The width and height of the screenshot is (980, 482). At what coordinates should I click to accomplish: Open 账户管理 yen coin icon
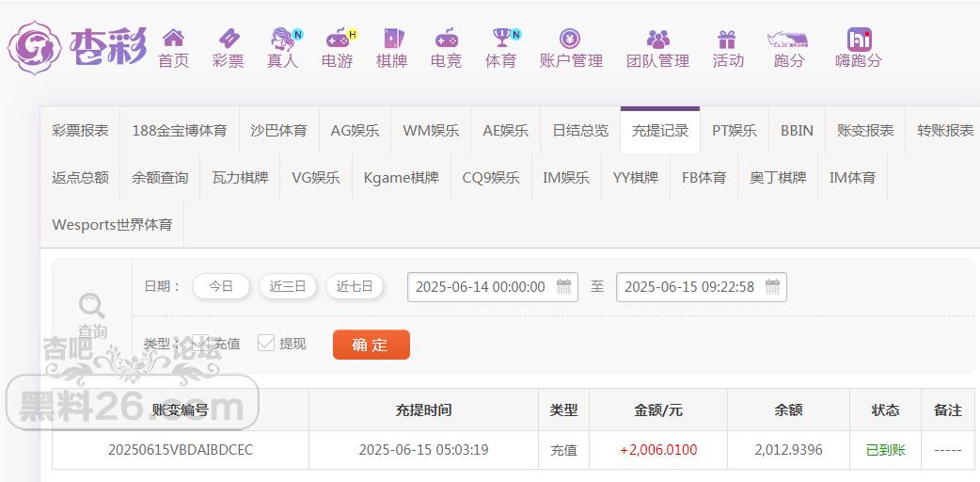[570, 39]
